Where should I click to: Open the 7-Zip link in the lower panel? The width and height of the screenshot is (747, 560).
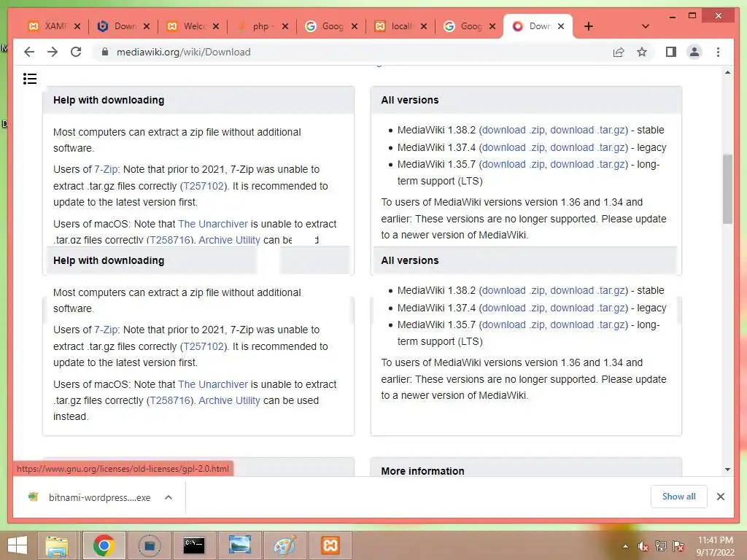coord(106,330)
